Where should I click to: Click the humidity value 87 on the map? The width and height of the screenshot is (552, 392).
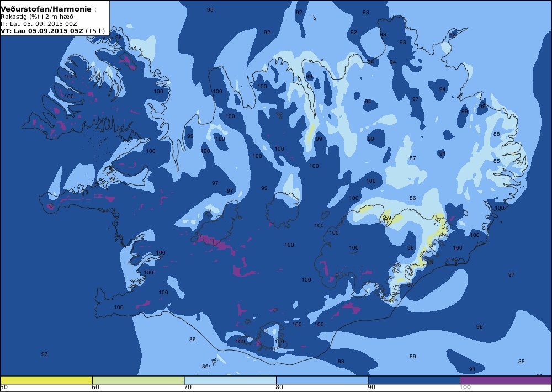[412, 158]
